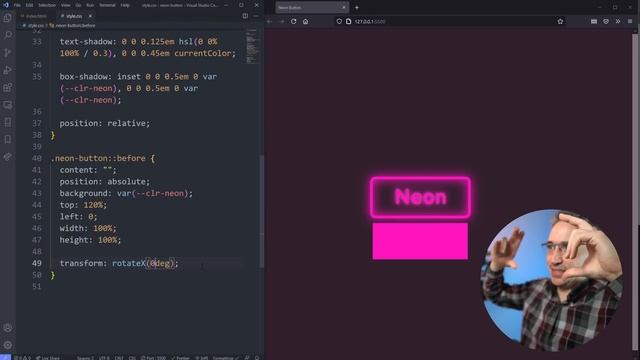Click the Firefox address bar URL
Screen dimensions: 640x360
coord(370,21)
